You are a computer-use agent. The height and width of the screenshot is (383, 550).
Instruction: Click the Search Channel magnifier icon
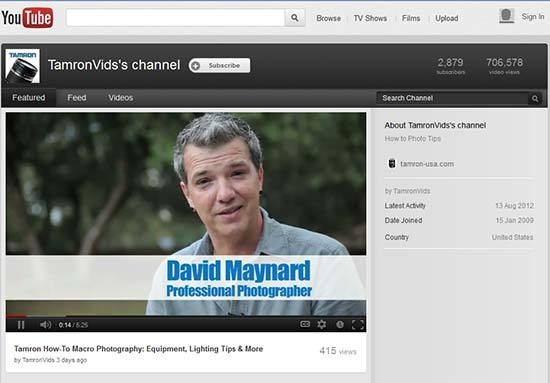click(x=535, y=99)
